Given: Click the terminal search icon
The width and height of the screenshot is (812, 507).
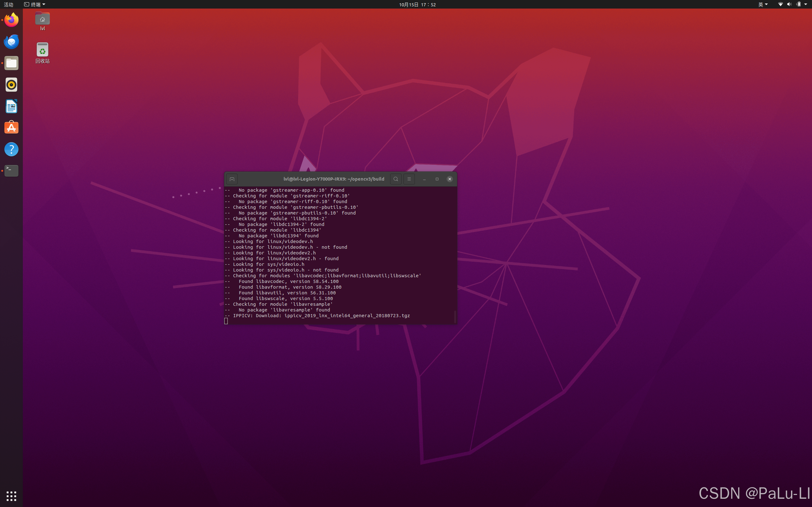Looking at the screenshot, I should point(396,179).
